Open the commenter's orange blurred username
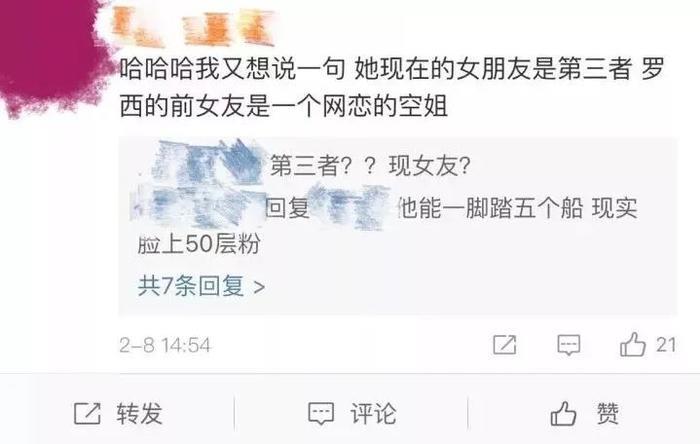 [192, 27]
